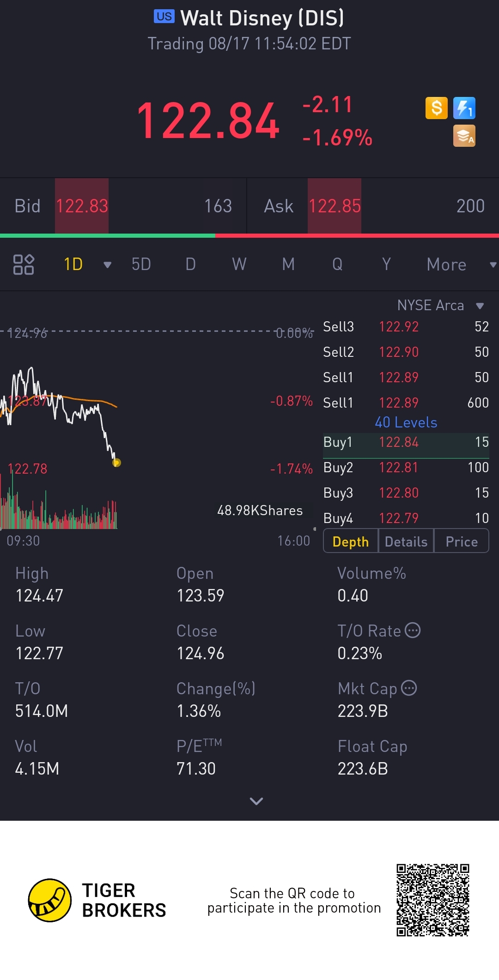Expand more stats with bottom chevron
Viewport: 499px width, 980px height.
[x=256, y=801]
